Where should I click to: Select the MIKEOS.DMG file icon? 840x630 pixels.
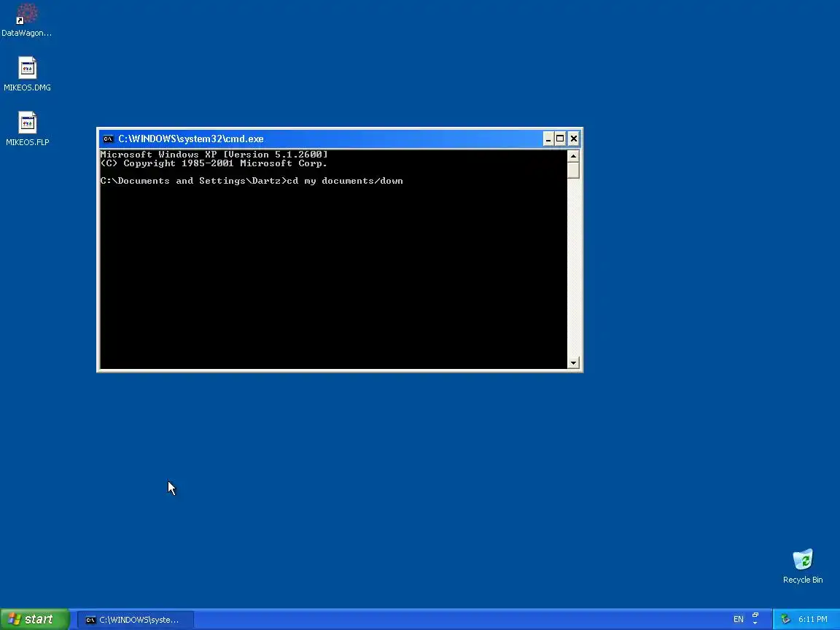click(x=27, y=74)
